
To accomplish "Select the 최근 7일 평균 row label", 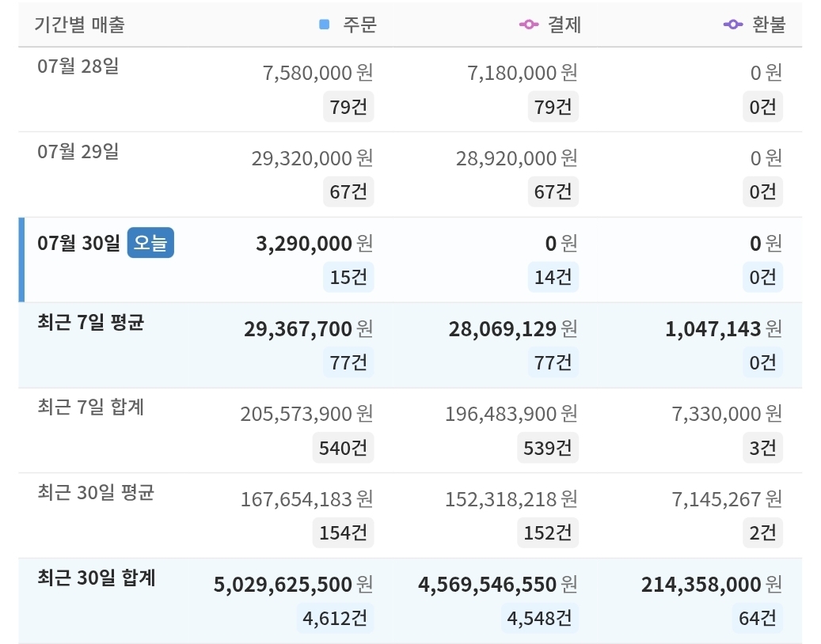I will 90,322.
